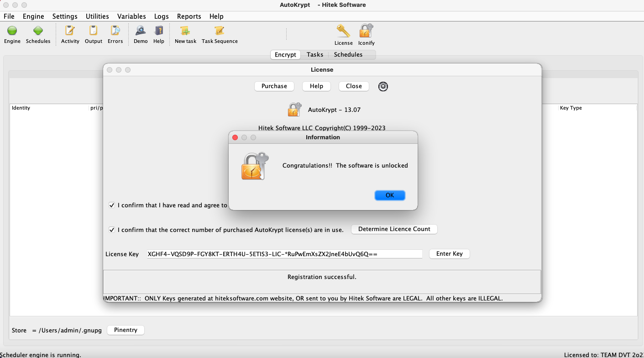Click the Enter Key button
644x358 pixels.
449,254
